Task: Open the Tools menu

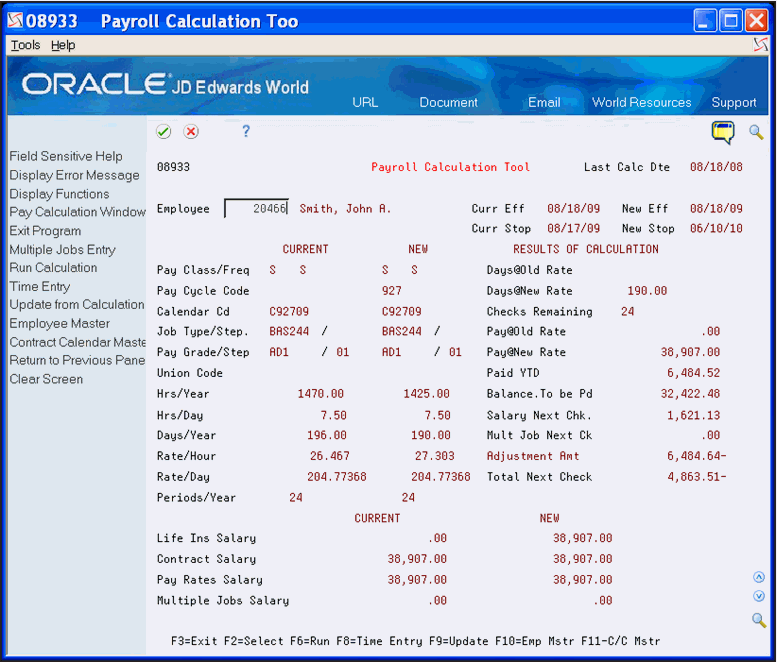Action: click(25, 45)
